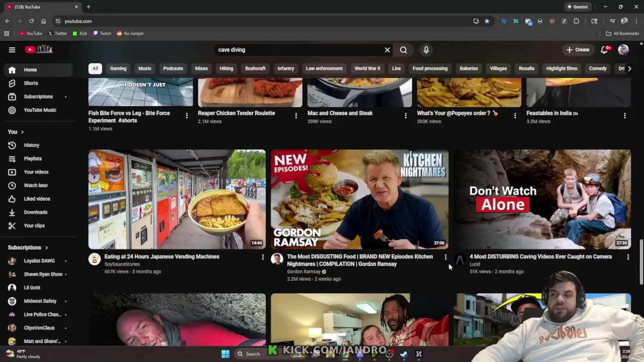Click the browser address bar
This screenshot has width=644, height=362.
262,21
